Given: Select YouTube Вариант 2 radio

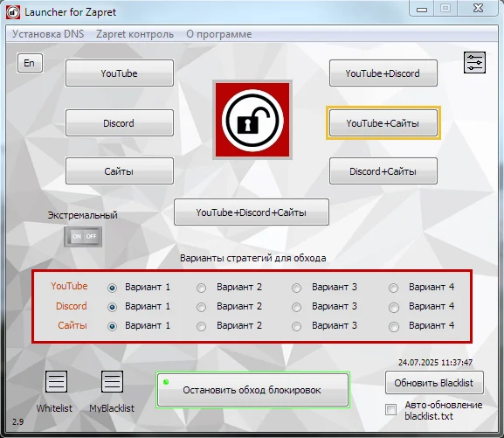Looking at the screenshot, I should (201, 288).
